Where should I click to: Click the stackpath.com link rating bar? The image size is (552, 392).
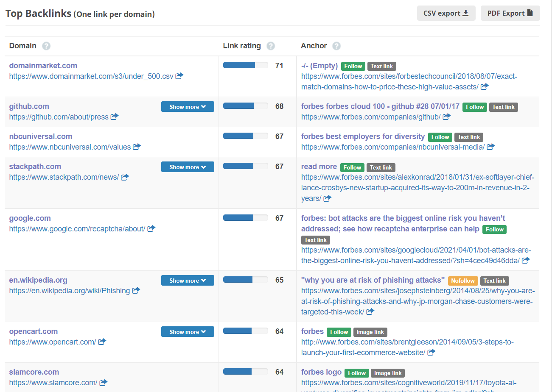tap(246, 166)
